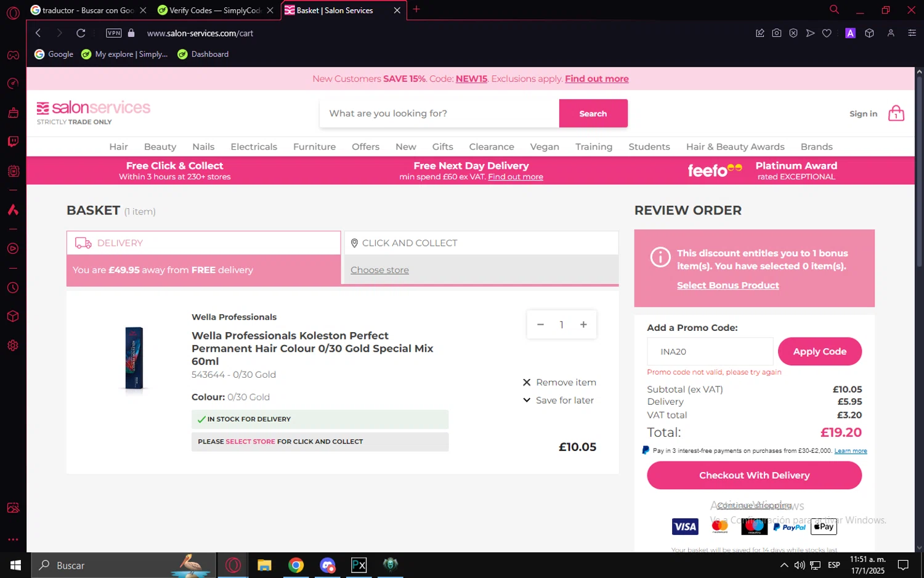924x578 pixels.
Task: Click the Search button
Action: click(x=593, y=113)
